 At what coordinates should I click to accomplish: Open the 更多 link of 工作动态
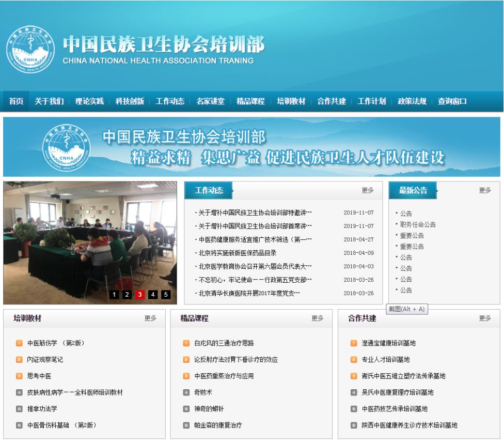(368, 190)
